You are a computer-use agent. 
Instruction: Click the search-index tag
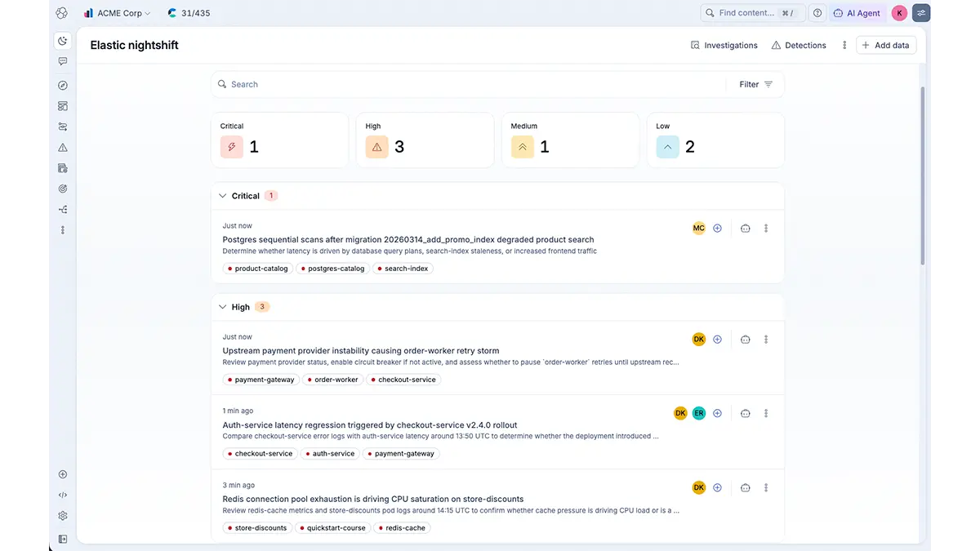pyautogui.click(x=403, y=269)
